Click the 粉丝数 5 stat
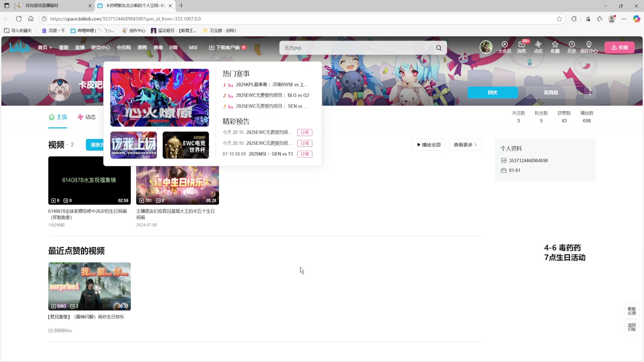644x362 pixels. click(x=541, y=117)
